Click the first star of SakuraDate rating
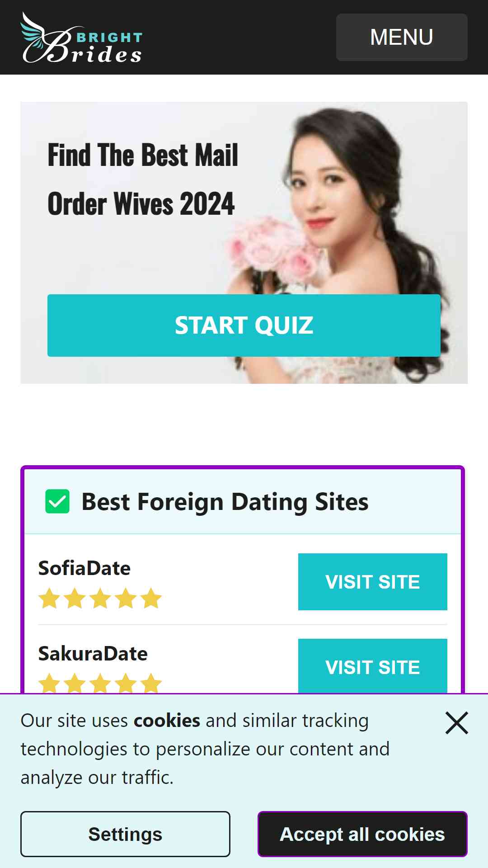 (x=49, y=683)
